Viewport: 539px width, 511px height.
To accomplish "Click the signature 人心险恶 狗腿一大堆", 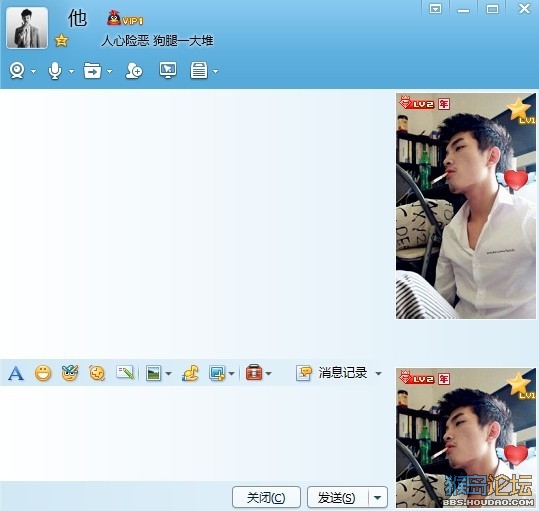I will tap(157, 41).
